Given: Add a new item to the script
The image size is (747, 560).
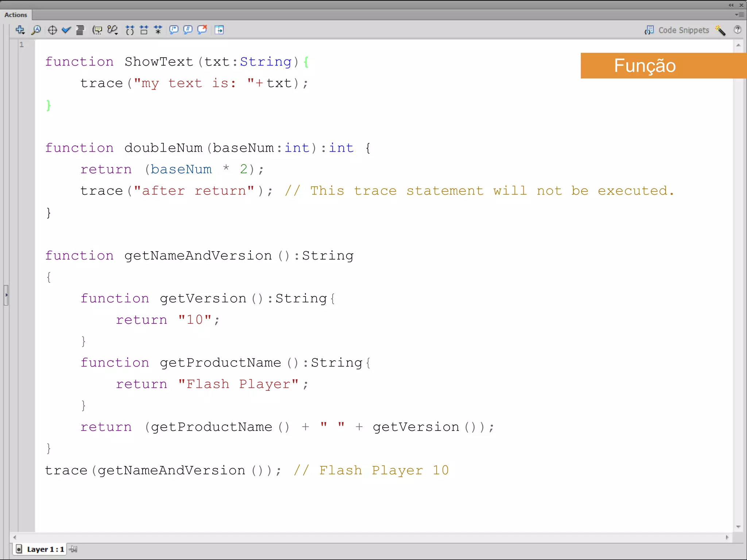Looking at the screenshot, I should click(x=20, y=30).
